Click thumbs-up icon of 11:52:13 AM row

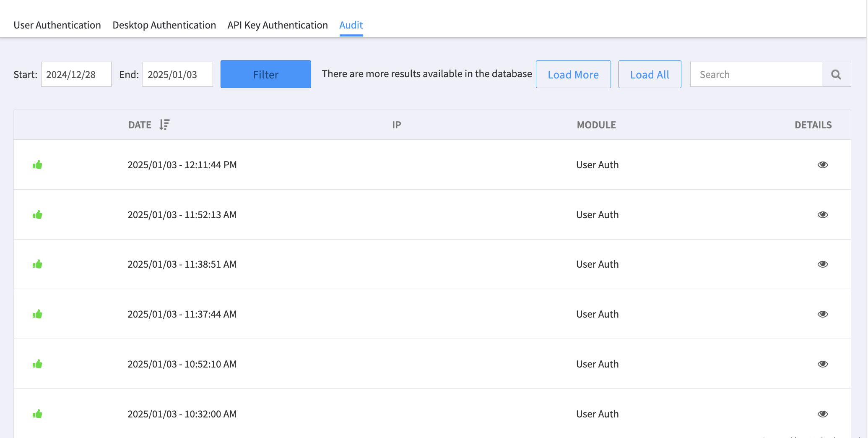[37, 214]
